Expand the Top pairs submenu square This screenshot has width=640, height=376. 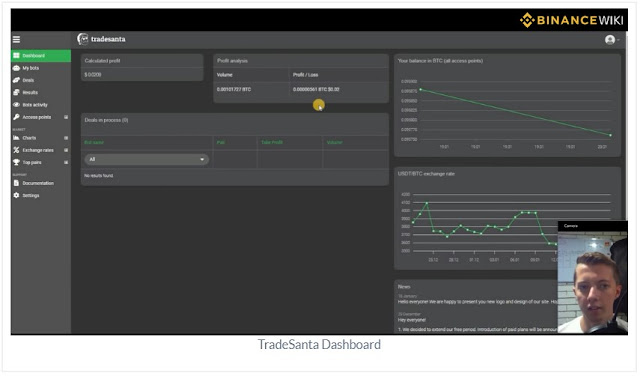(66, 162)
